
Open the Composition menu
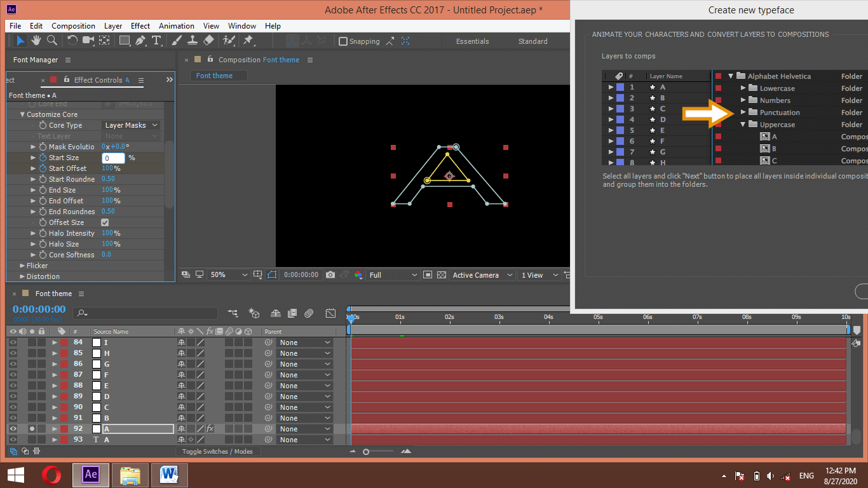tap(73, 26)
